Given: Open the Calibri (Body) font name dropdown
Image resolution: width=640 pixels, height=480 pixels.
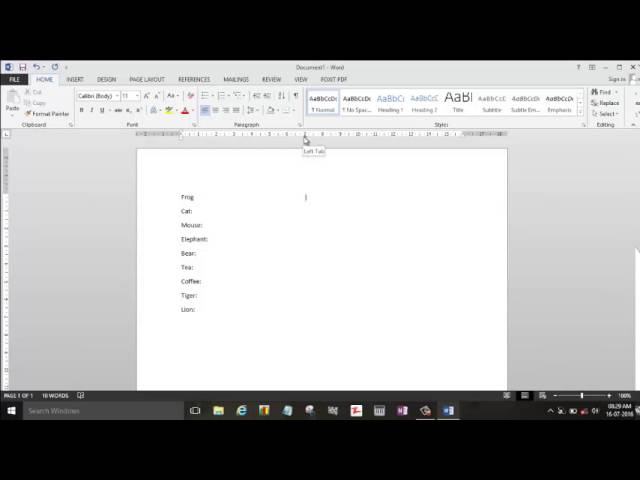Looking at the screenshot, I should pos(98,95).
